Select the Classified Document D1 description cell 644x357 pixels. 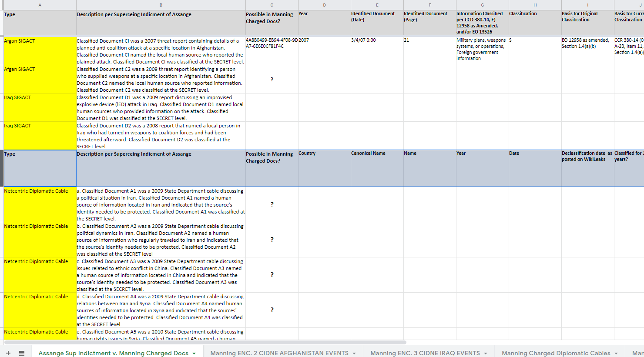pos(161,107)
